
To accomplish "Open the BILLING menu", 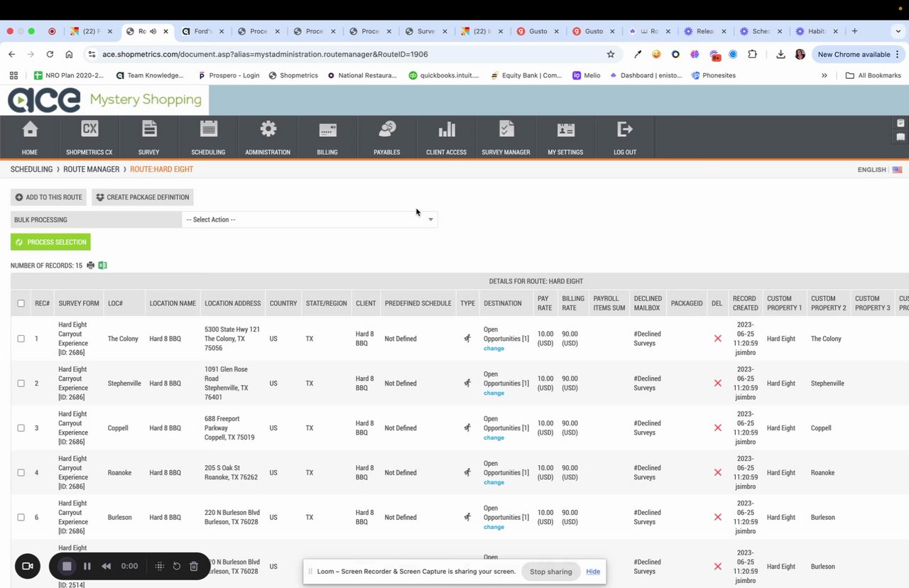I will (327, 138).
